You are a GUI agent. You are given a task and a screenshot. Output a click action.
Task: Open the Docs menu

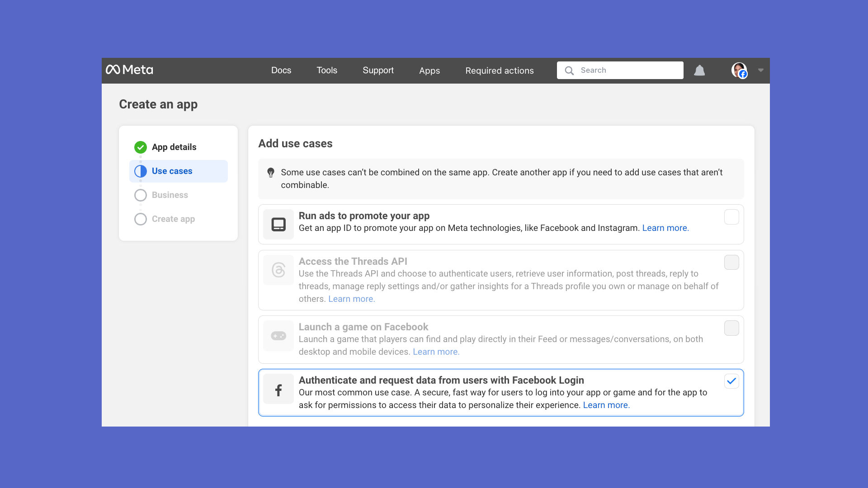point(281,70)
